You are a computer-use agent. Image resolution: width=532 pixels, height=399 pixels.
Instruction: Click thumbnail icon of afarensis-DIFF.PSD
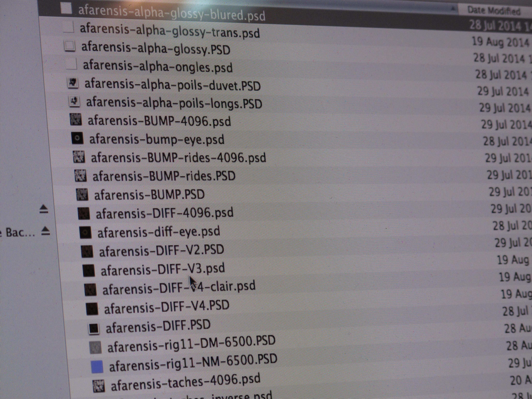pyautogui.click(x=94, y=329)
